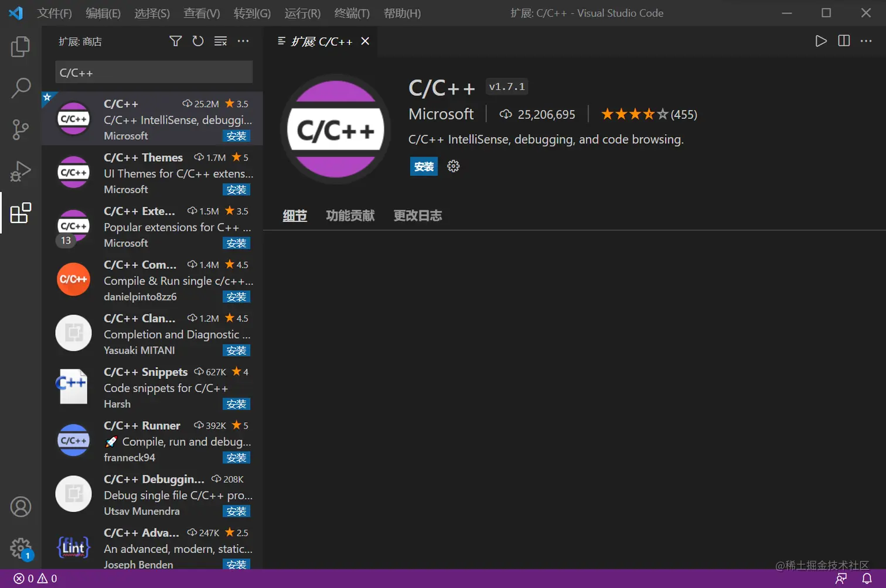Image resolution: width=886 pixels, height=588 pixels.
Task: Open the Run and Debug view
Action: coord(20,172)
